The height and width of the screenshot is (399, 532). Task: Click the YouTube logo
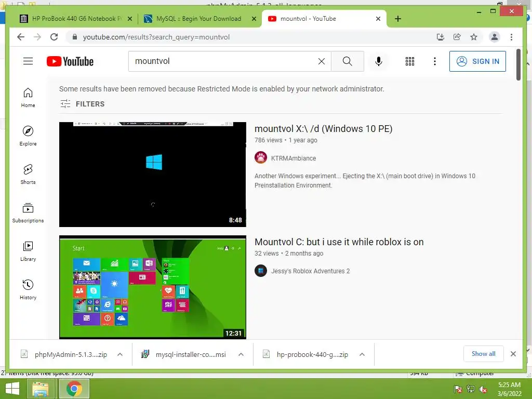pyautogui.click(x=70, y=61)
